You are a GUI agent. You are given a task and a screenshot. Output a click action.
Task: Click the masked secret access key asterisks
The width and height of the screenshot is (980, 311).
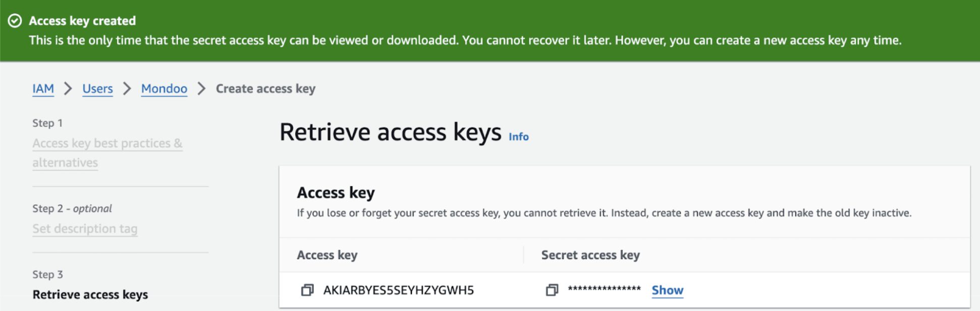[x=604, y=289]
